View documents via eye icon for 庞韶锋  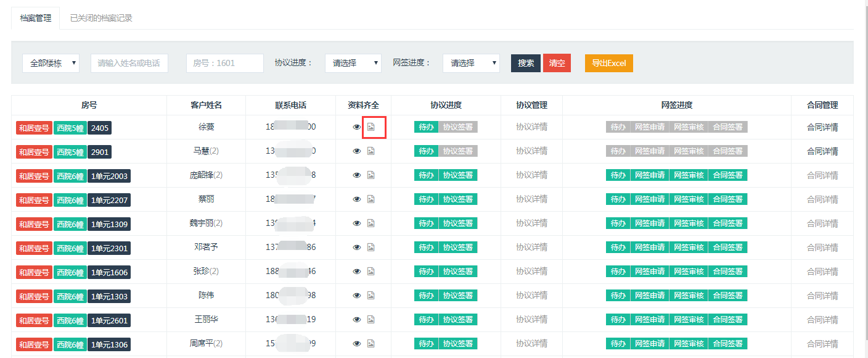click(x=356, y=175)
